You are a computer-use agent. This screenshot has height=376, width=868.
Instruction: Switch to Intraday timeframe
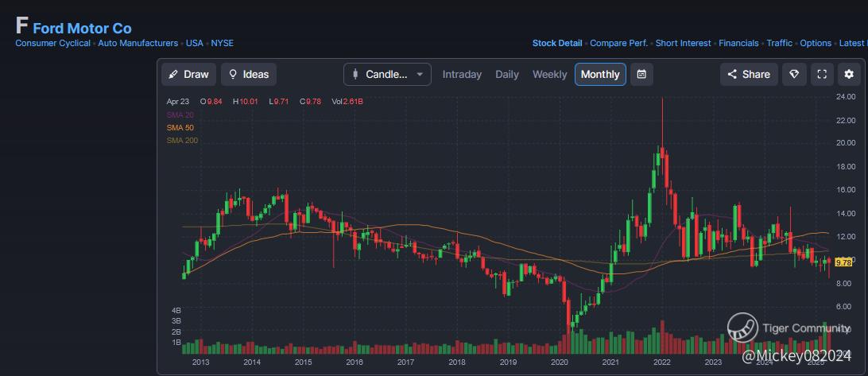click(462, 74)
